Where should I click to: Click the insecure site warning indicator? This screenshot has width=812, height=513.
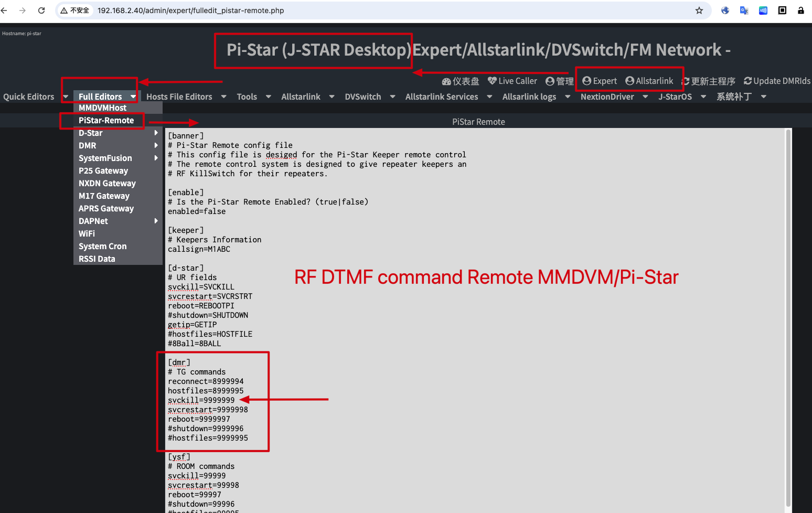[74, 10]
